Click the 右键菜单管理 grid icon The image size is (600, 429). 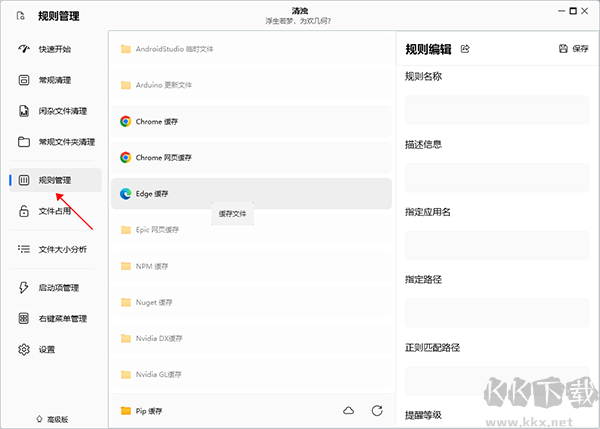coord(24,318)
